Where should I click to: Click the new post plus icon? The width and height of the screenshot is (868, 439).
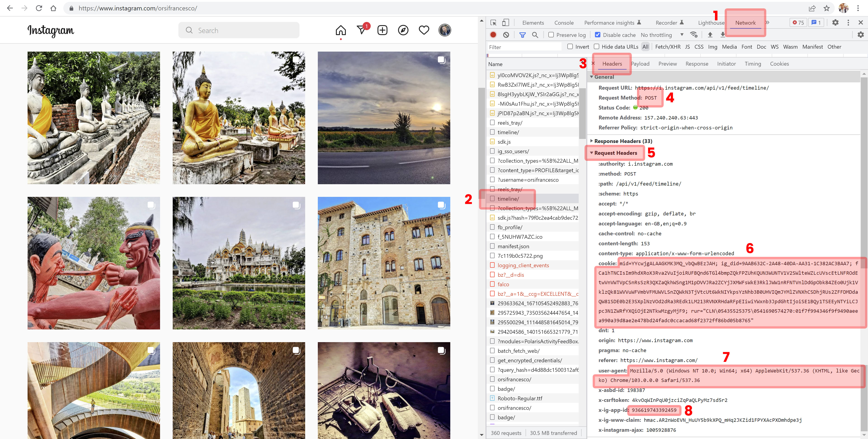[382, 30]
